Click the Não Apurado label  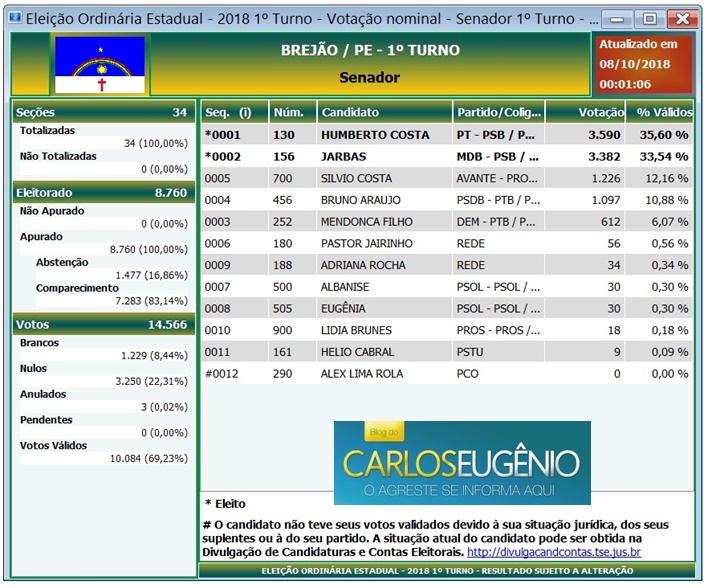coord(52,211)
